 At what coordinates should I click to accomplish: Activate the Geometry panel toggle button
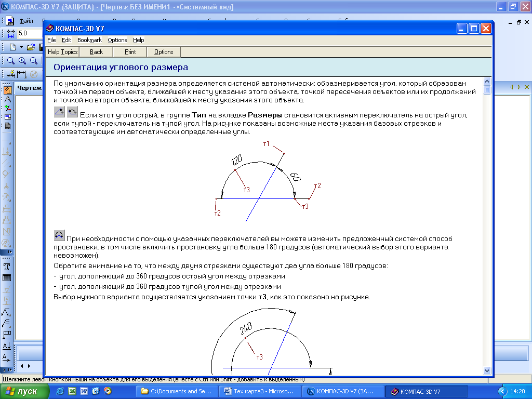point(7,90)
